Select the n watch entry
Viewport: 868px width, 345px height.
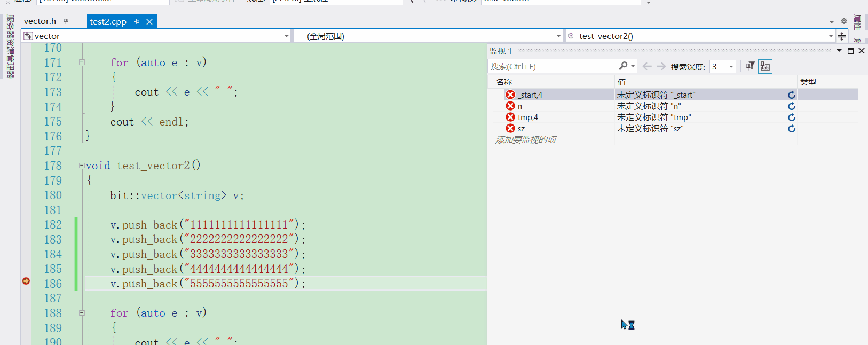[x=520, y=106]
